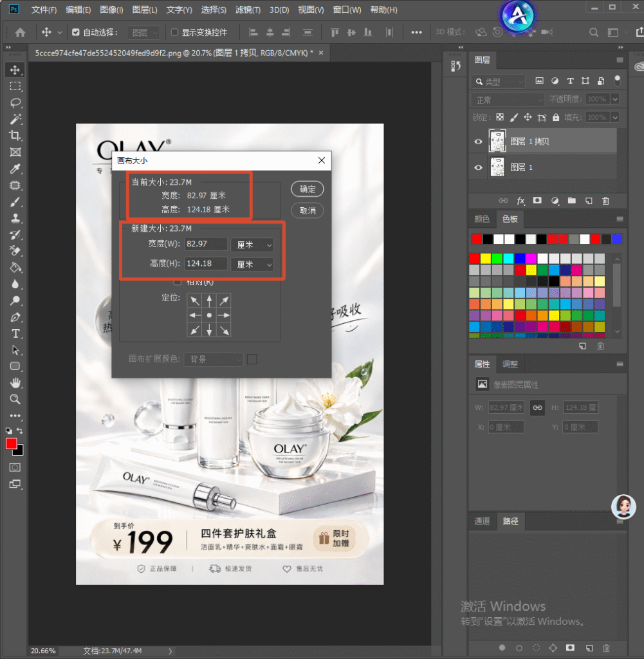This screenshot has width=644, height=659.
Task: Select the Horizontal Type tool
Action: click(x=15, y=334)
